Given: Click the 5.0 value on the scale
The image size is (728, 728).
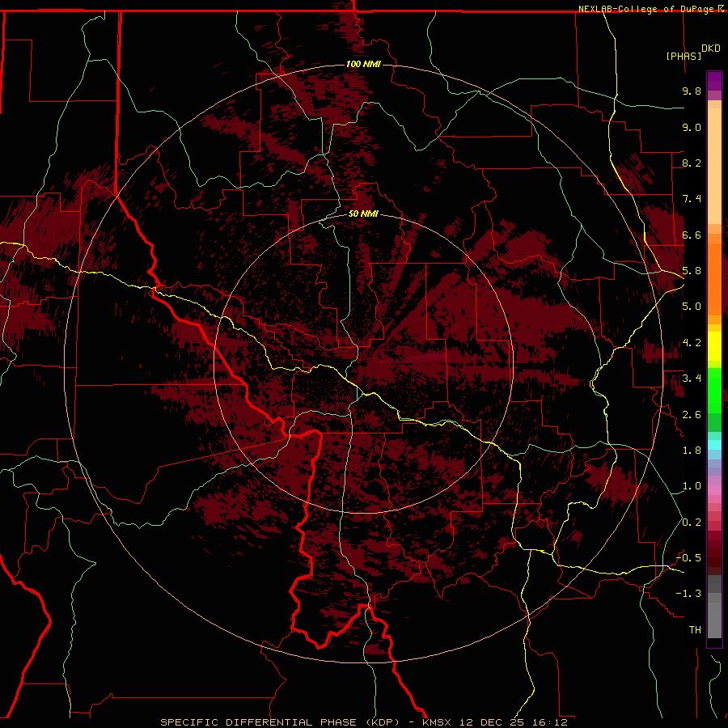Looking at the screenshot, I should click(692, 307).
